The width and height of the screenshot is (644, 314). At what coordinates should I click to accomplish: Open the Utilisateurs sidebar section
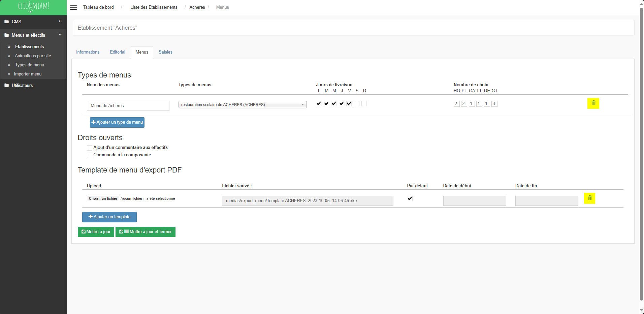point(22,85)
